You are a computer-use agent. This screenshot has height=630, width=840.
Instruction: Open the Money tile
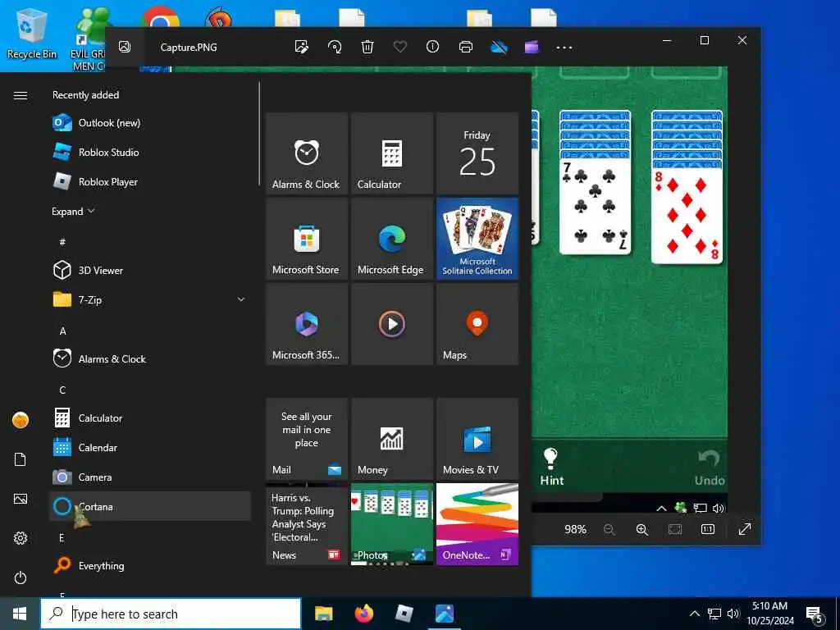tap(392, 439)
